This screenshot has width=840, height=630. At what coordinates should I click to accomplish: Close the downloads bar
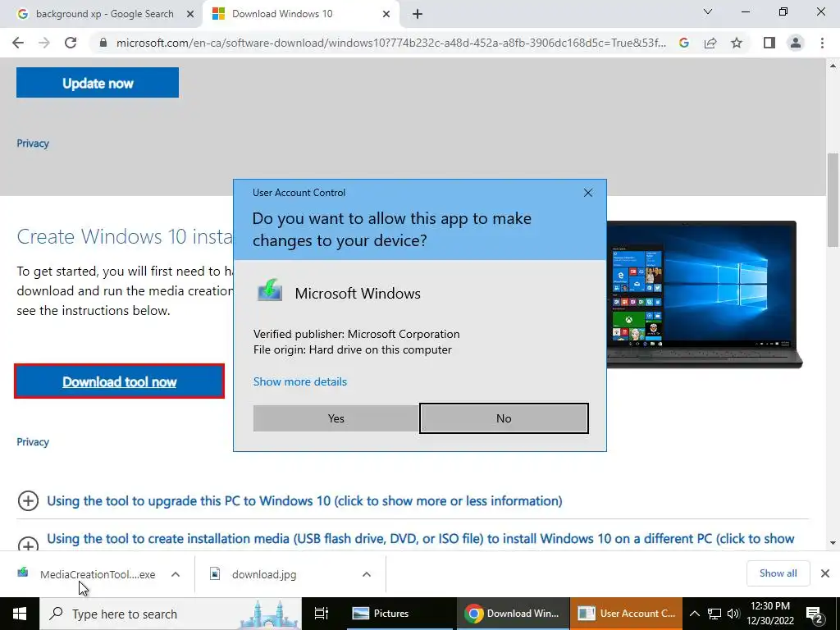(825, 573)
